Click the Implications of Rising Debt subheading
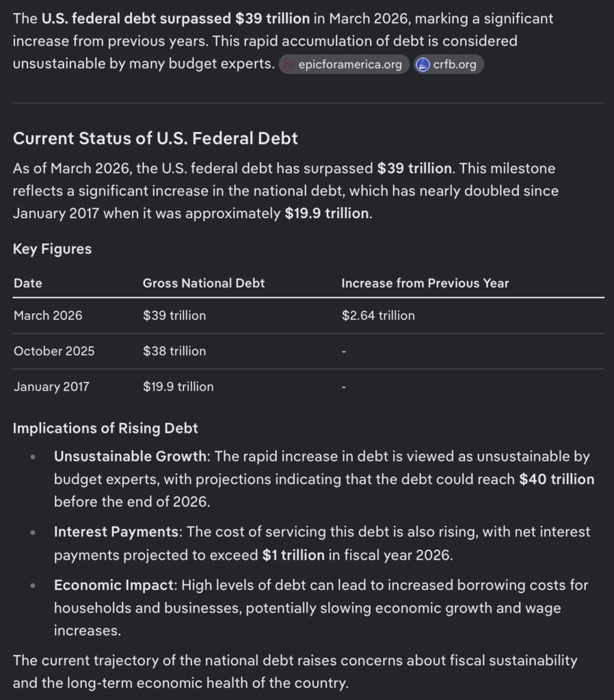614x700 pixels. pos(105,429)
